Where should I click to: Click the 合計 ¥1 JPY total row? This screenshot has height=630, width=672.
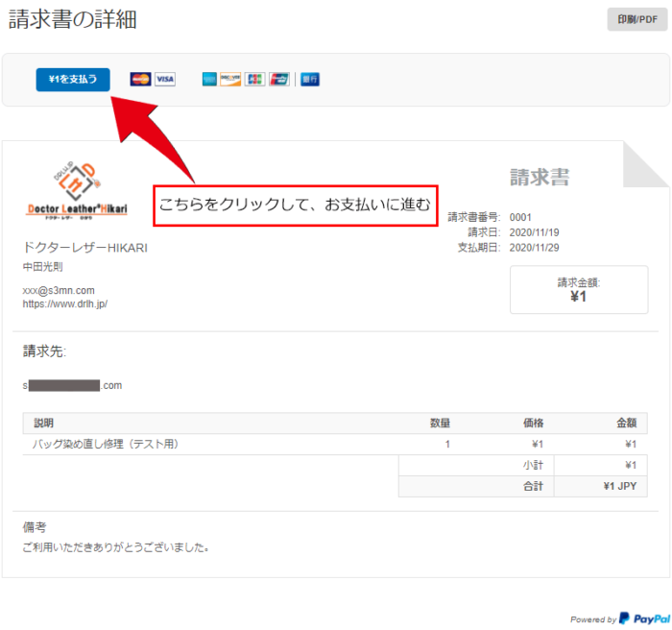pyautogui.click(x=614, y=486)
